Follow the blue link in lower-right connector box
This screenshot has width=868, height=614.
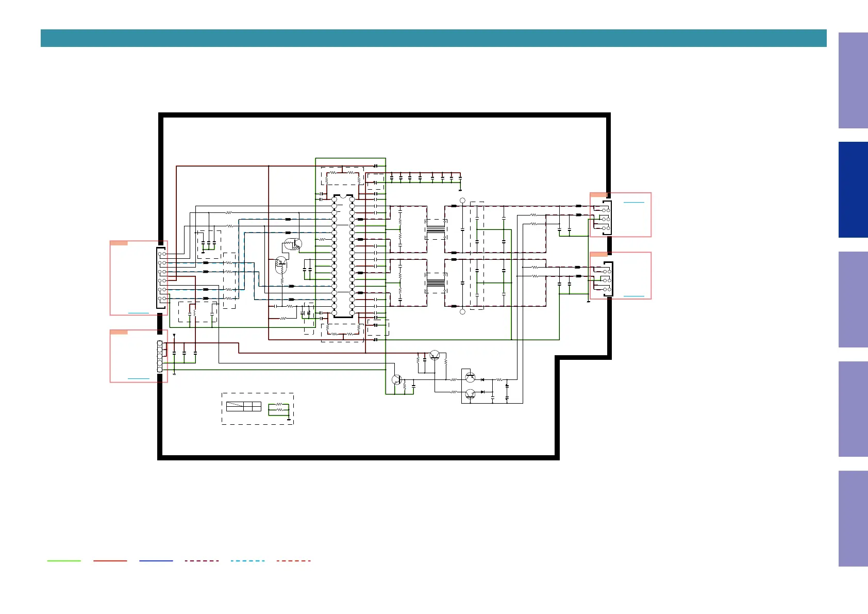(633, 296)
